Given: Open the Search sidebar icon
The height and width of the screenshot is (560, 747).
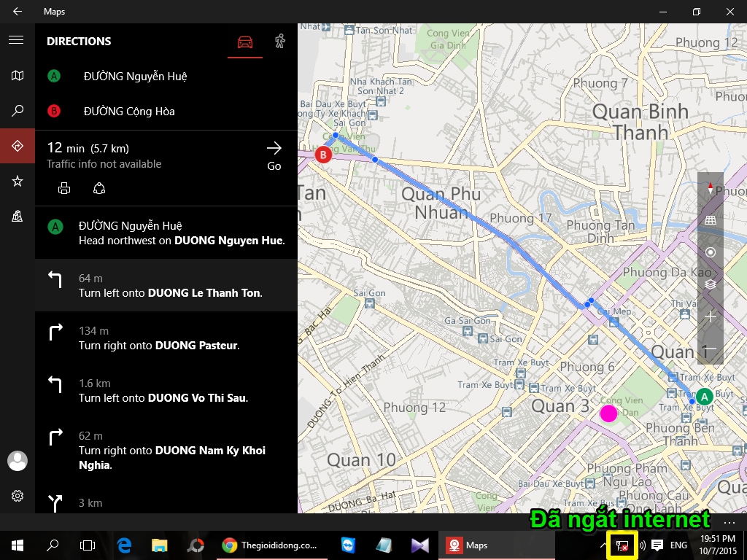Looking at the screenshot, I should point(18,111).
